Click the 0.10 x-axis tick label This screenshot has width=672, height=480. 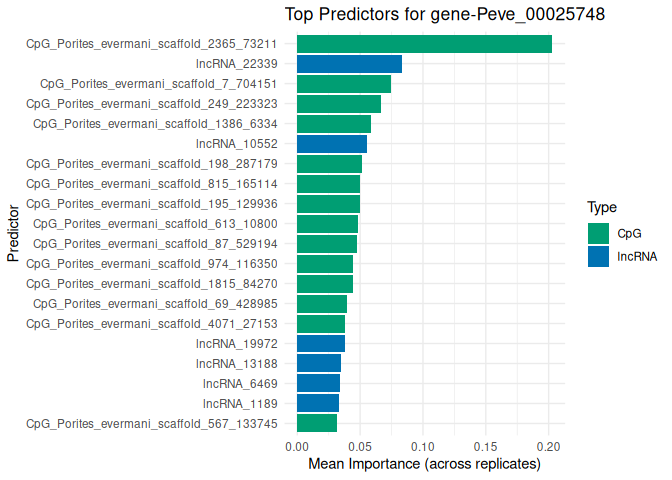423,446
